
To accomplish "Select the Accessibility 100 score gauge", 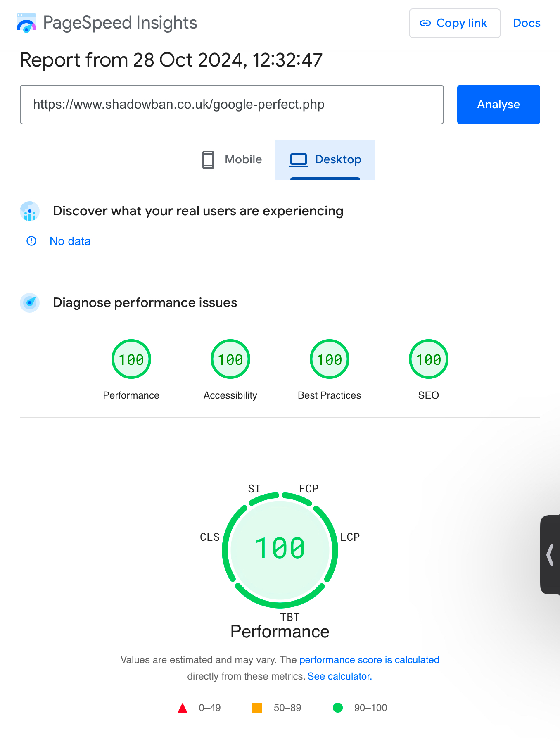I will (x=230, y=359).
